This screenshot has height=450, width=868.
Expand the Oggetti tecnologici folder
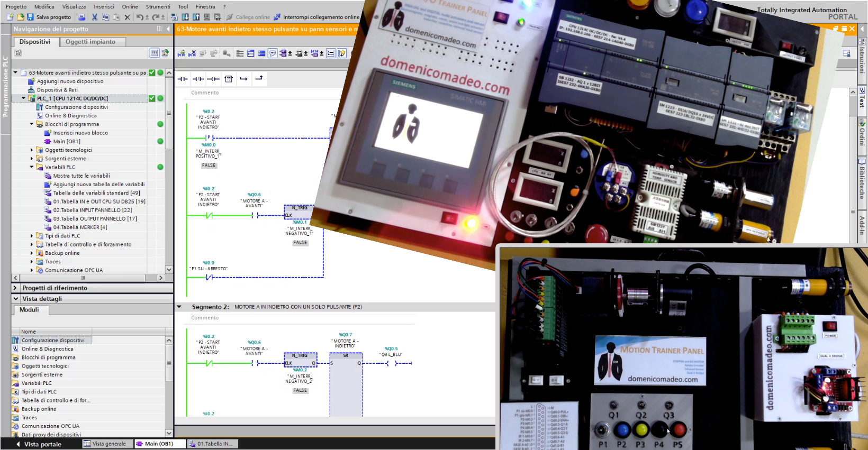32,150
